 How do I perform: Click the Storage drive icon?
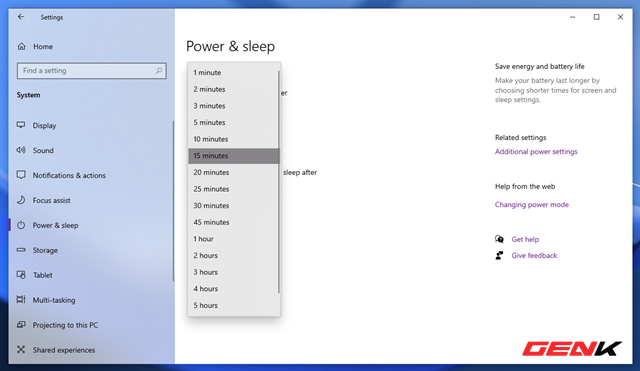[x=21, y=250]
